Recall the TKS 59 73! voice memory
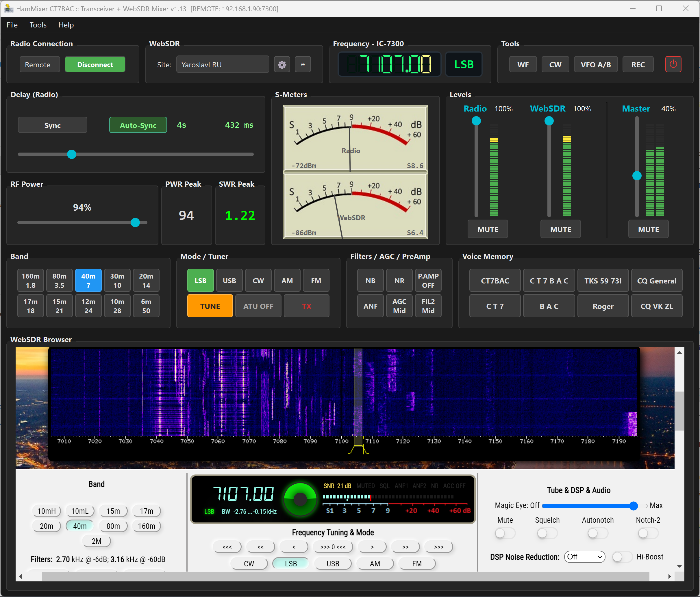Viewport: 700px width, 597px height. point(603,280)
